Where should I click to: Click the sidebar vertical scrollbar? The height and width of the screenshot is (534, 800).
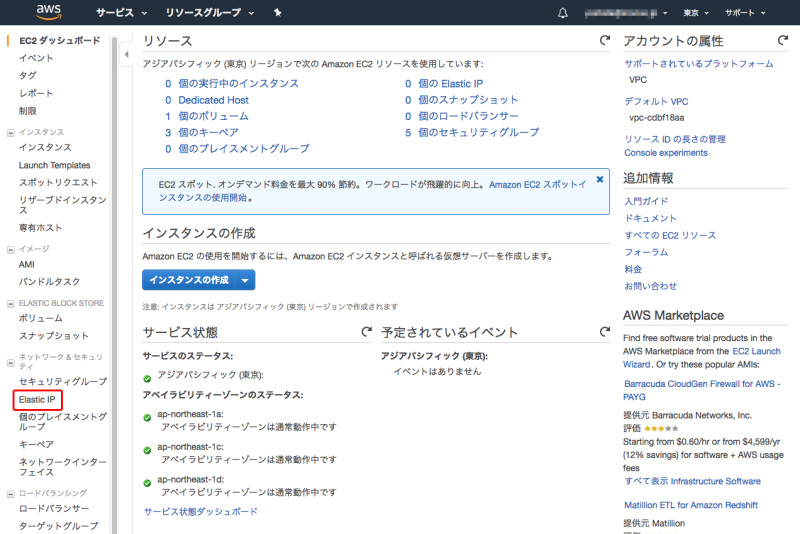pos(114,285)
